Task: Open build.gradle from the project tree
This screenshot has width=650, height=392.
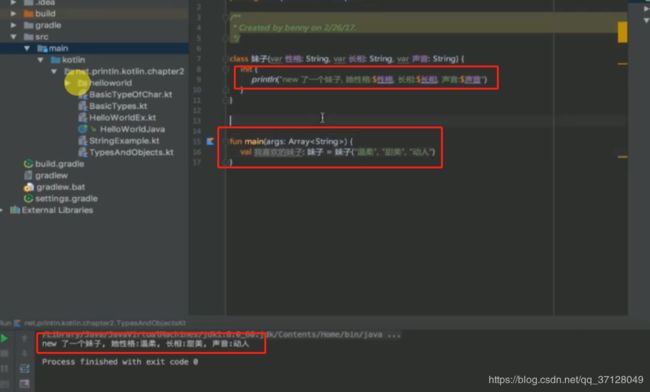Action: (x=60, y=164)
